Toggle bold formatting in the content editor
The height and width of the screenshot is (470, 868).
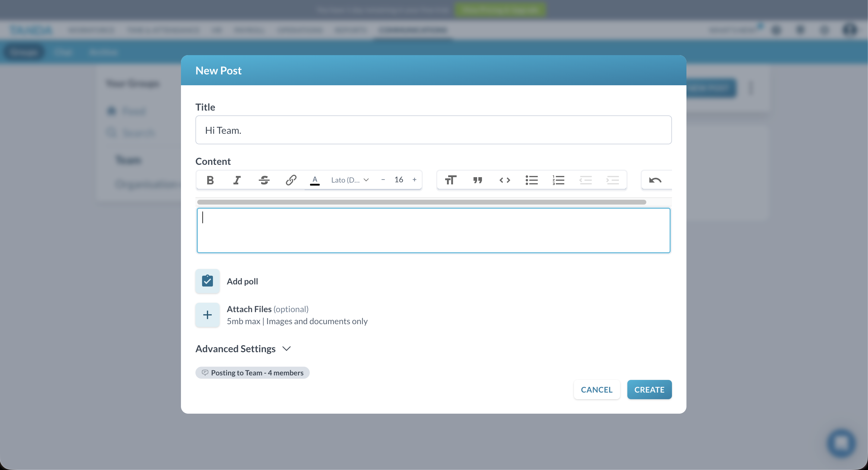point(210,180)
